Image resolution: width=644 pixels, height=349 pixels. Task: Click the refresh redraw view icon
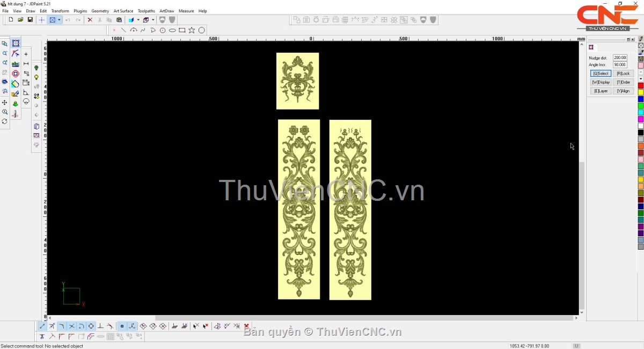[5, 122]
